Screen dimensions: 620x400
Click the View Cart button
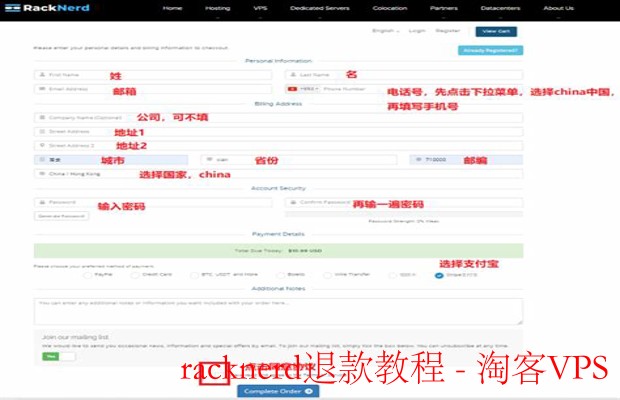tap(496, 31)
